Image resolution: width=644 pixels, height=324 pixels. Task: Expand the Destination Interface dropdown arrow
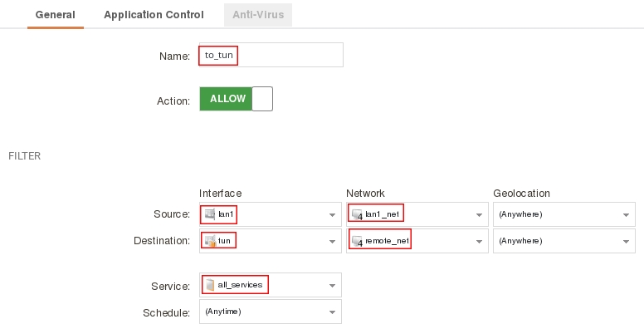tap(332, 242)
